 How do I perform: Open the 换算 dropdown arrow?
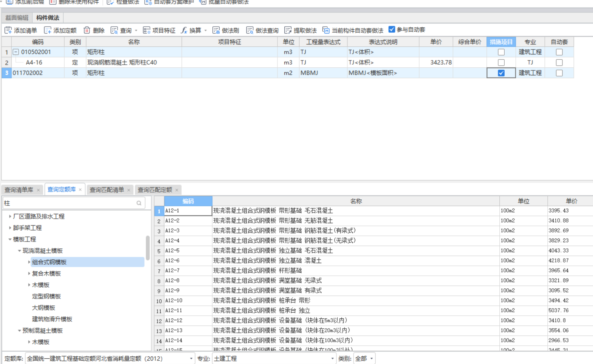[x=206, y=30]
